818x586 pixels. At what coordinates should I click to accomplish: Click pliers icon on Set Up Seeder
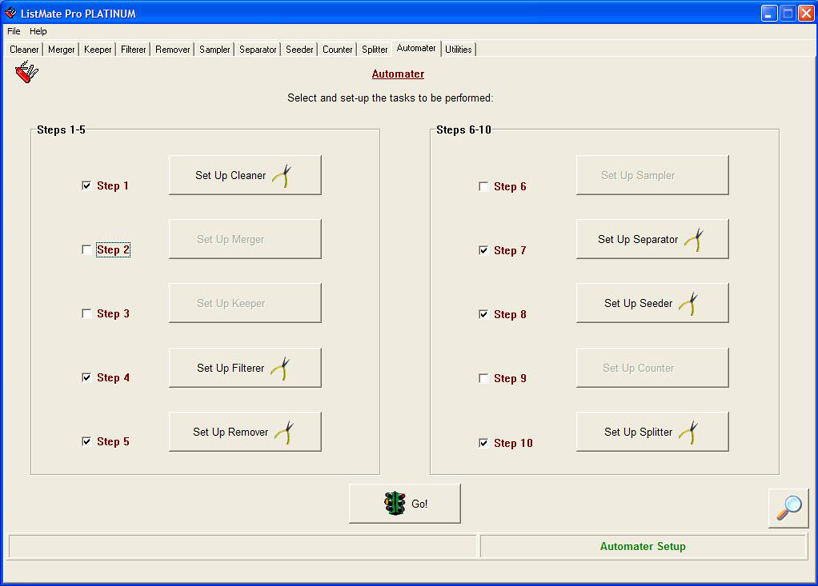pos(688,304)
